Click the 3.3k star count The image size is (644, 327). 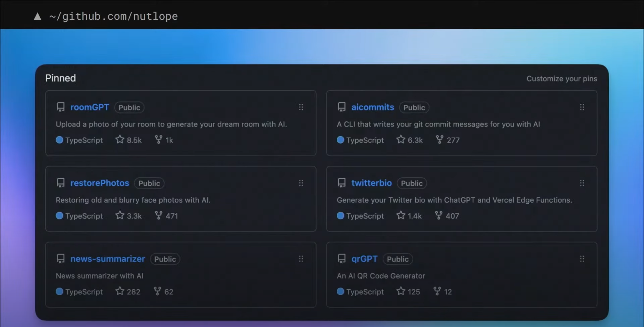click(x=134, y=216)
